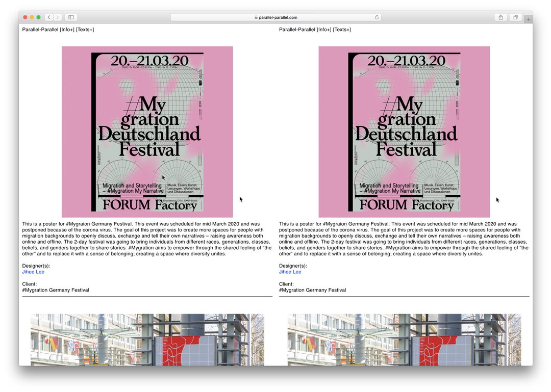Screen dimensions: 551x392
Task: Click the right 'Designer(s):' label
Action: pyautogui.click(x=293, y=266)
